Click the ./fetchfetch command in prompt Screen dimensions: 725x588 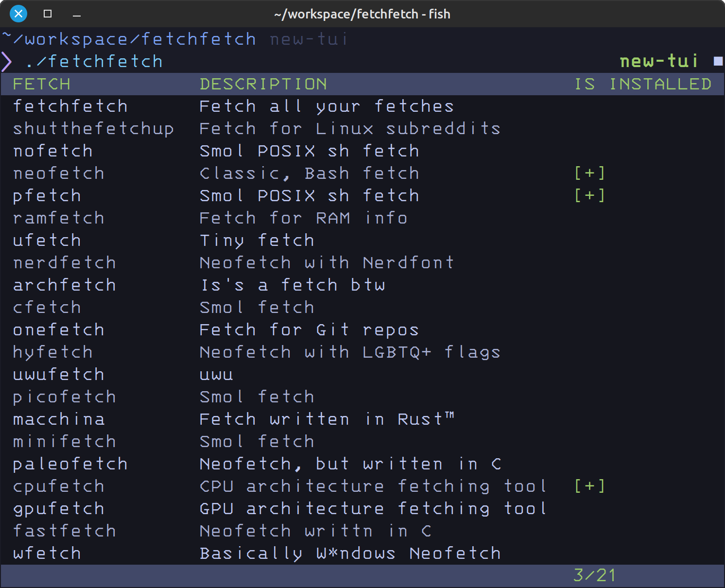pyautogui.click(x=94, y=62)
